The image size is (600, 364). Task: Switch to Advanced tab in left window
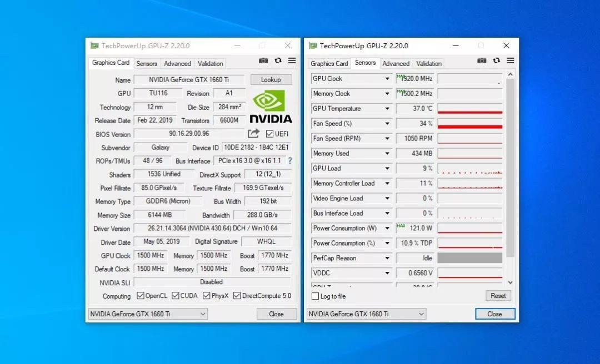point(177,63)
